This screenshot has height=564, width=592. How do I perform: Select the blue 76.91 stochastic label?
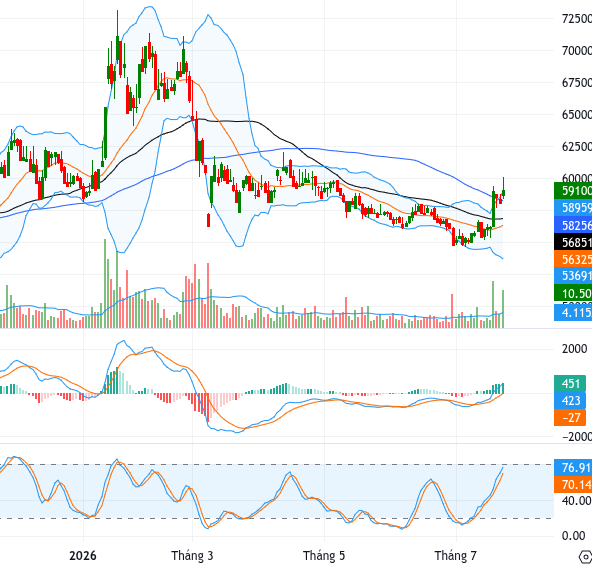click(573, 468)
